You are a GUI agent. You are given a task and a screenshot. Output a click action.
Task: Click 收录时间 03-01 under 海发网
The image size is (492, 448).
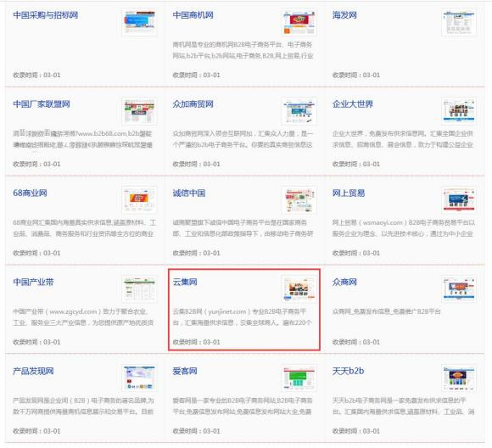click(356, 75)
